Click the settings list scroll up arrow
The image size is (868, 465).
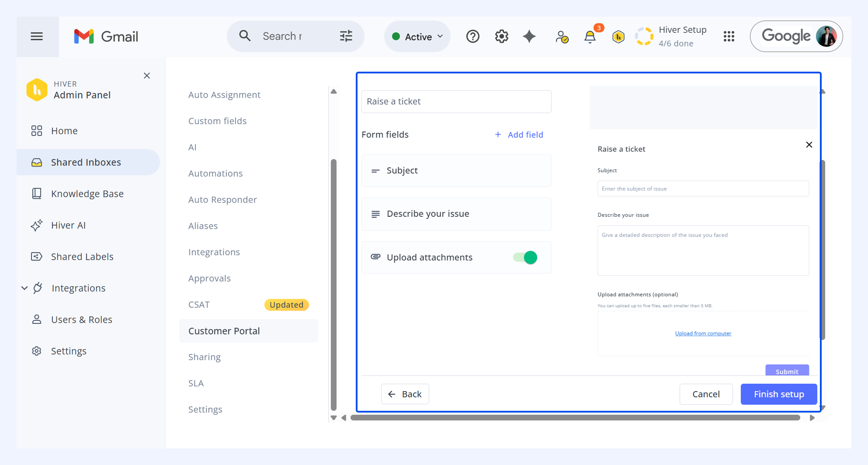tap(334, 91)
